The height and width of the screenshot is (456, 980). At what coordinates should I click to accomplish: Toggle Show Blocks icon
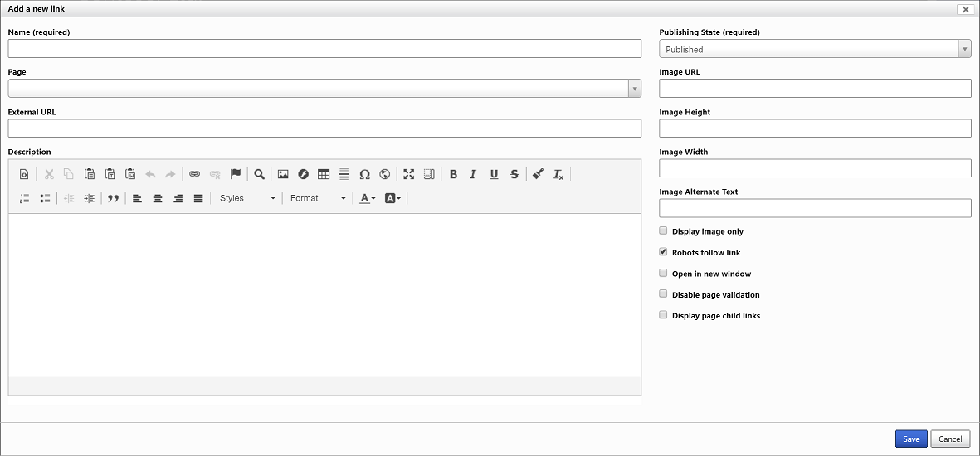429,174
